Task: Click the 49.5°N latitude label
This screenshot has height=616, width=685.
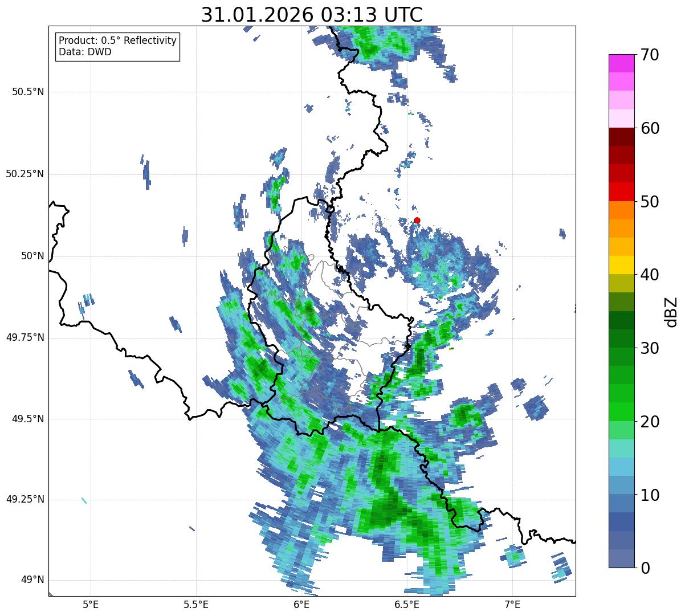Action: click(x=28, y=419)
